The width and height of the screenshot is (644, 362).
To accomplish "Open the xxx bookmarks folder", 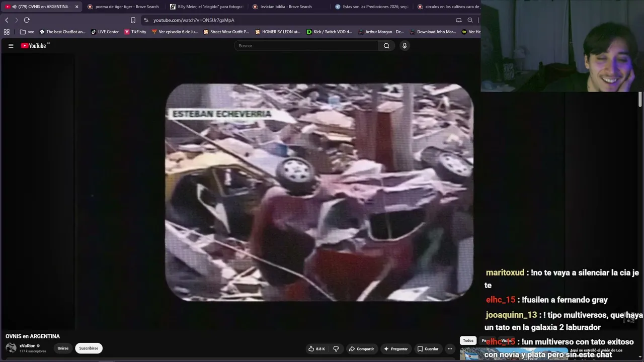I will click(x=27, y=32).
